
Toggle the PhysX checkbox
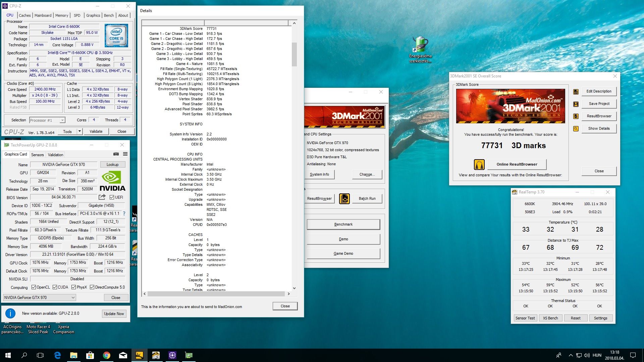click(x=73, y=287)
